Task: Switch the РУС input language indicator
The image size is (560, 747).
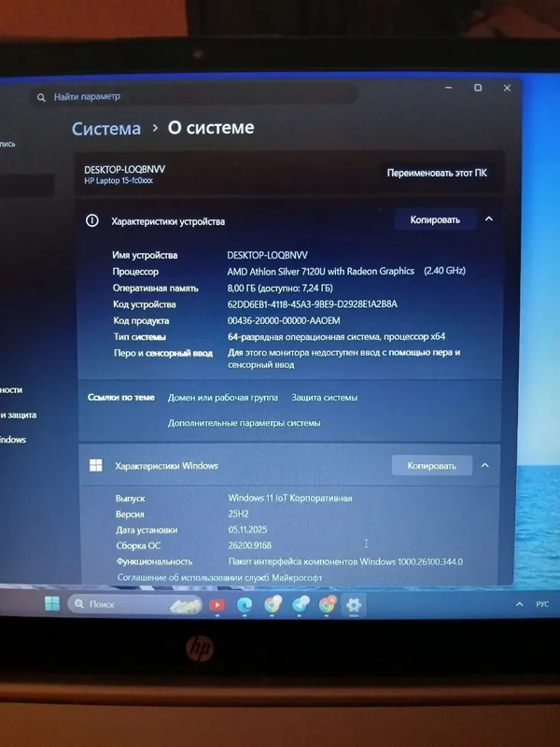Action: pos(542,604)
